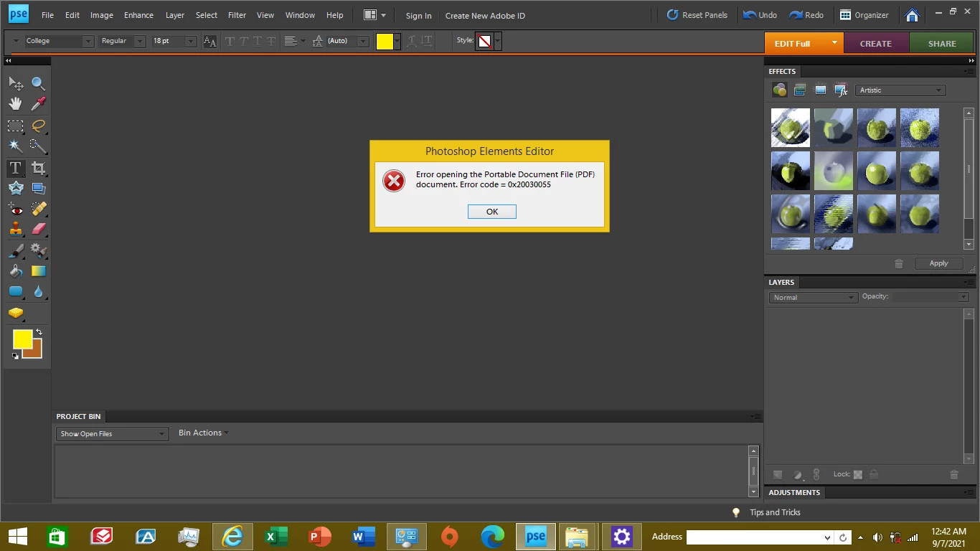Open the Normal blend mode dropdown

[x=814, y=297]
